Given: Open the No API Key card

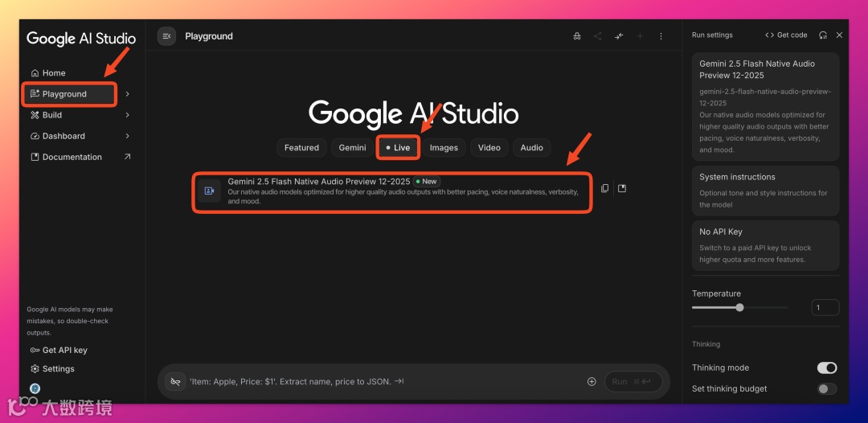Looking at the screenshot, I should point(766,246).
